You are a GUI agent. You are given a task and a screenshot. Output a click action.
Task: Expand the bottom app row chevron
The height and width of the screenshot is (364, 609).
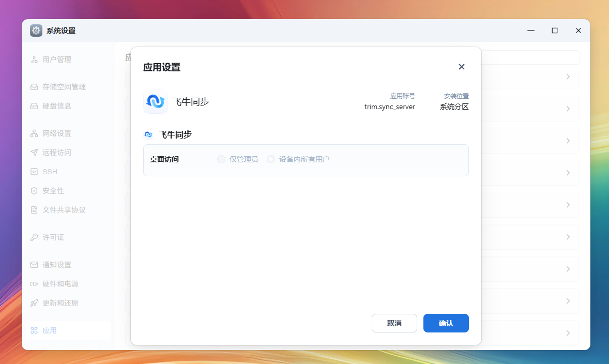click(x=568, y=333)
